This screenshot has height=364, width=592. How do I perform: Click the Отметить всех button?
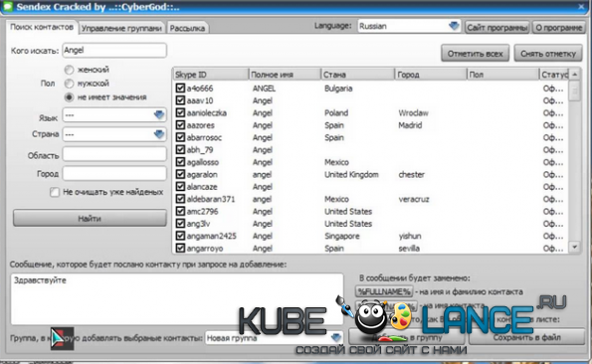tap(475, 54)
